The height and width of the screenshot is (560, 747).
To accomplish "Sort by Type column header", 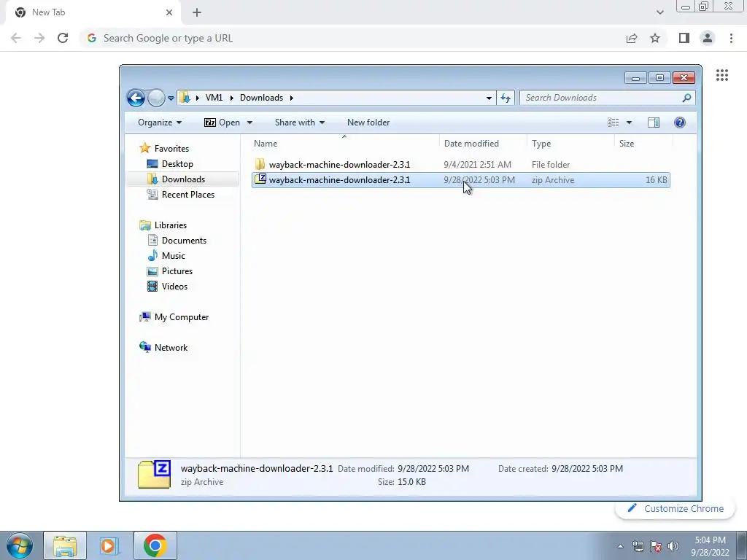I will (x=570, y=144).
